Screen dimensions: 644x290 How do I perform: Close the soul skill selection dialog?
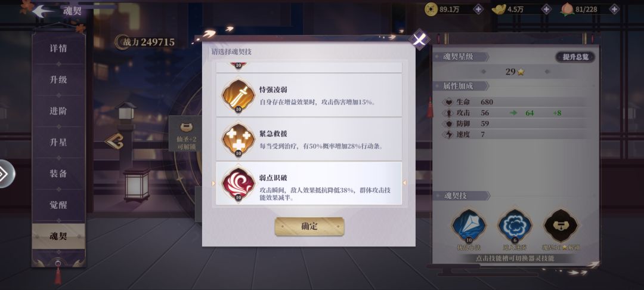[419, 40]
